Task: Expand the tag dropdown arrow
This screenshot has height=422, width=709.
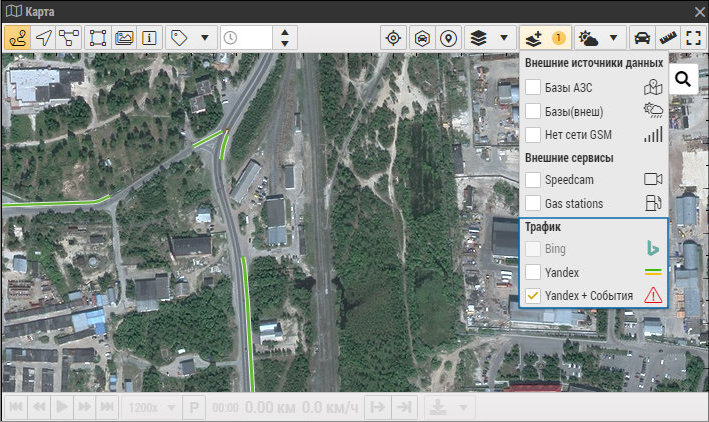Action: [205, 38]
